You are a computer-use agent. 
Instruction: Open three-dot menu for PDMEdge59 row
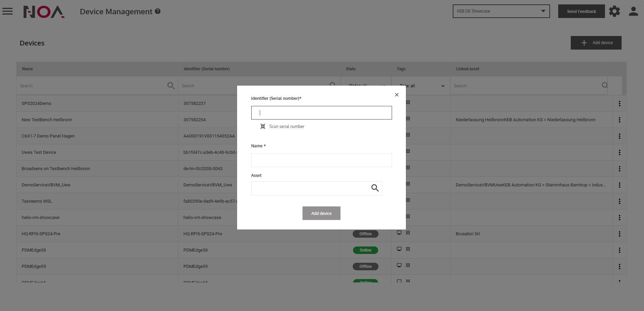click(x=619, y=267)
